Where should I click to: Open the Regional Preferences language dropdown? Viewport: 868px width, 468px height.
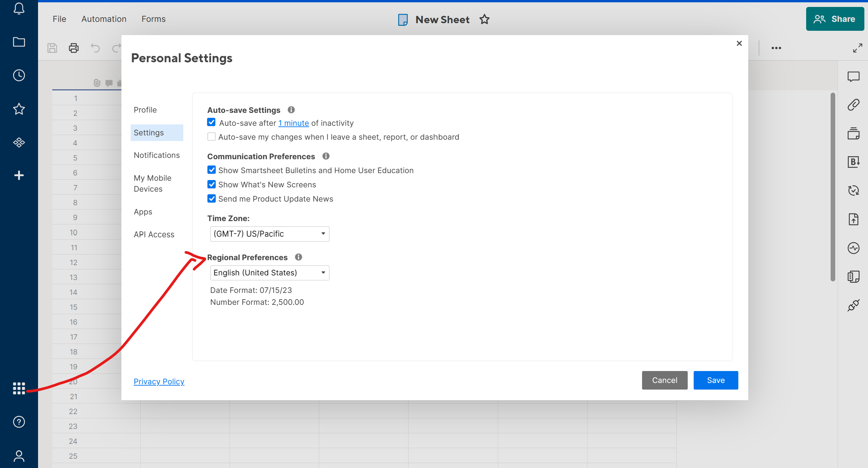pos(270,272)
